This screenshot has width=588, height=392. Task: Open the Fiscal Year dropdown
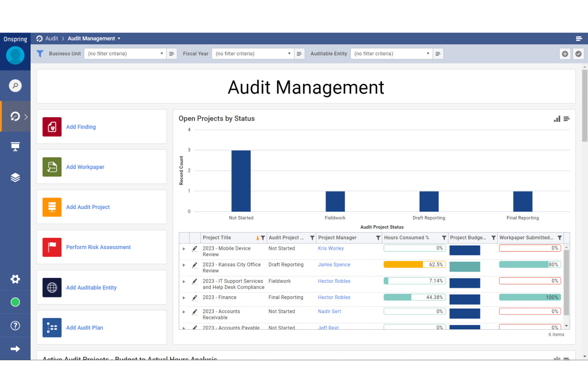pos(253,54)
